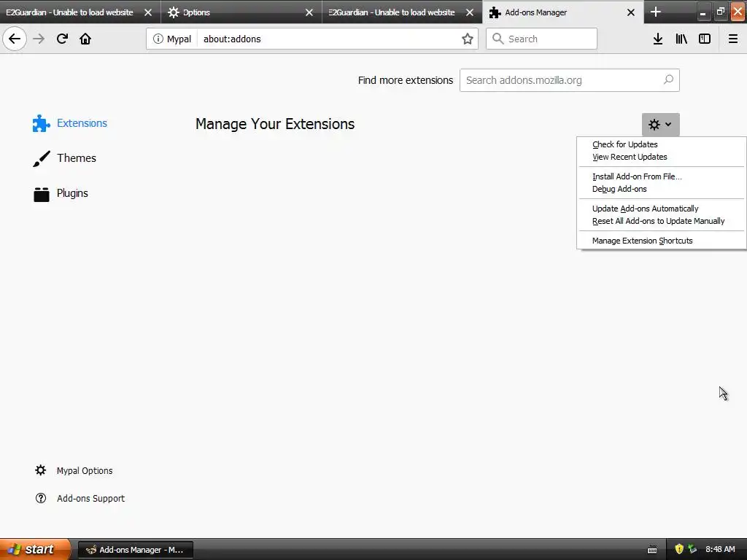Click the Manage Your Extensions heading

(x=275, y=124)
